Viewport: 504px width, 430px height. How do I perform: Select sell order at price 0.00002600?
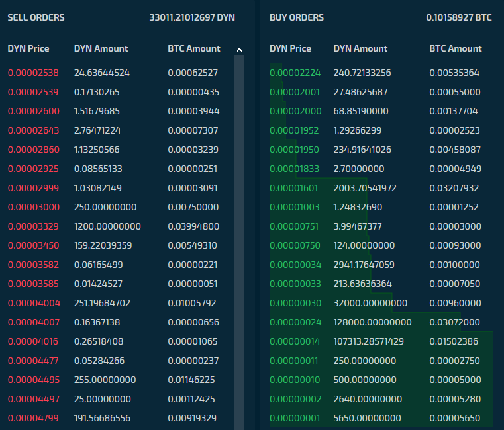121,111
